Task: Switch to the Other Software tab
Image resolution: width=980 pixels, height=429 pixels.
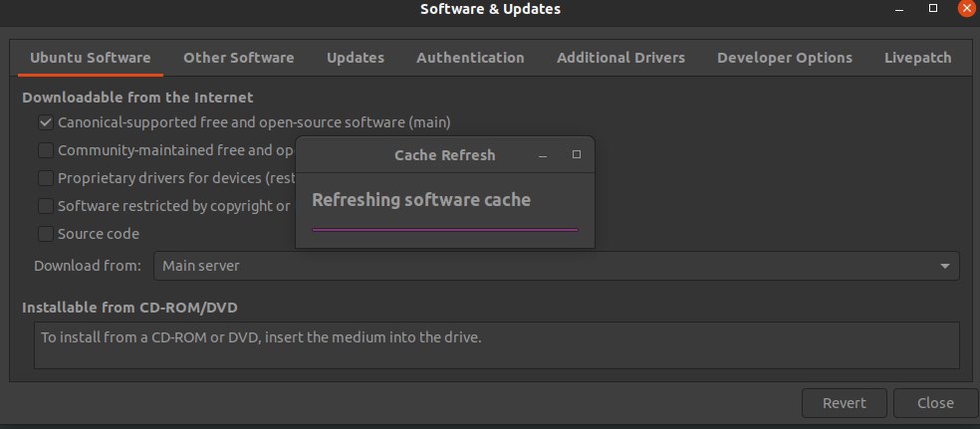Action: [x=239, y=58]
